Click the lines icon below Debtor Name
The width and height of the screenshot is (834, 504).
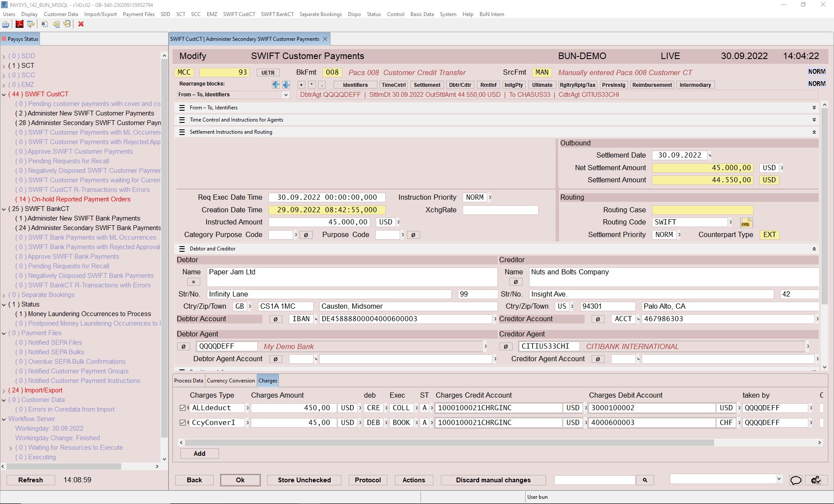pos(193,282)
